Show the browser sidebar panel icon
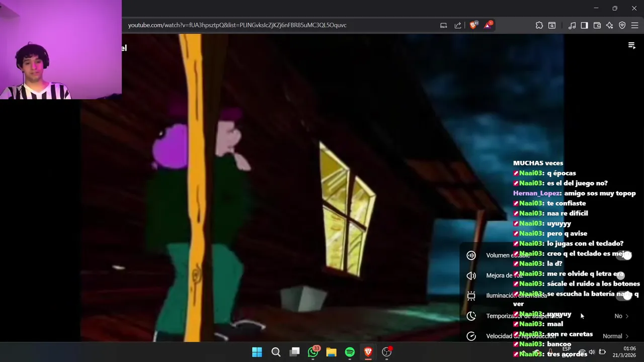Viewport: 644px width, 362px height. pos(584,25)
